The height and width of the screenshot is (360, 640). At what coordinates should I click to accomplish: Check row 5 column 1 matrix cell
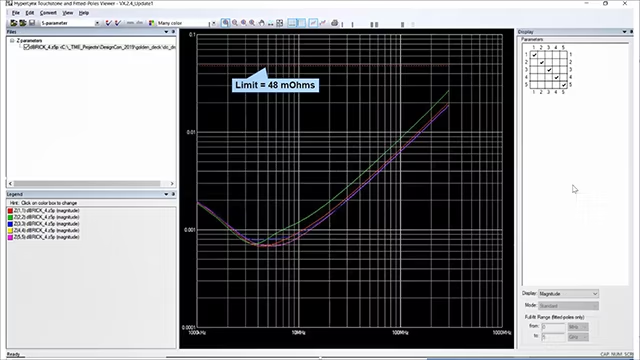pyautogui.click(x=534, y=84)
